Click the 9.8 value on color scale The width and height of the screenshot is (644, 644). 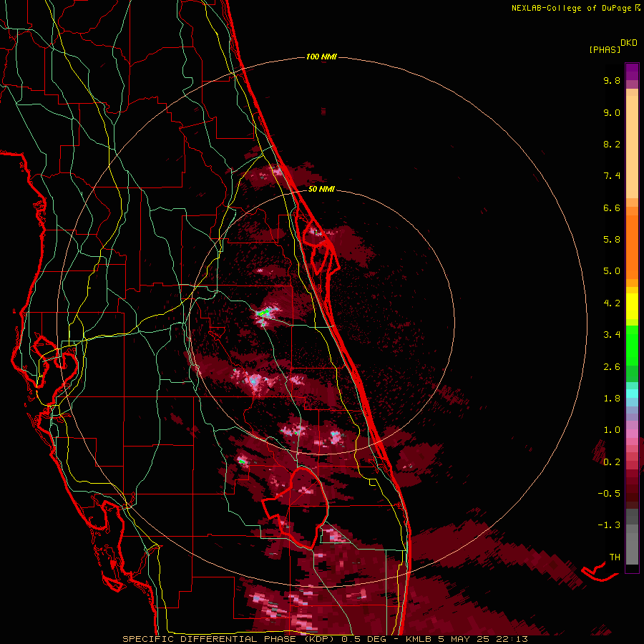coord(612,80)
